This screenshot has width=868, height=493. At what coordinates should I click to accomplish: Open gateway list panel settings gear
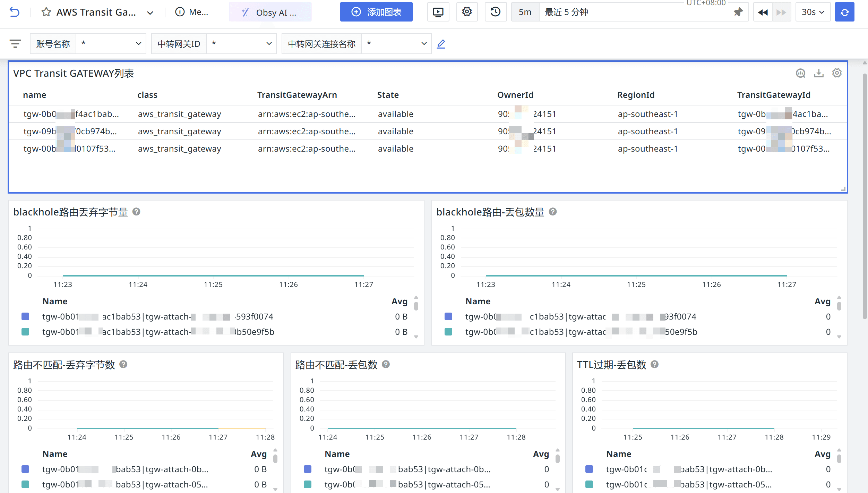[x=837, y=73]
